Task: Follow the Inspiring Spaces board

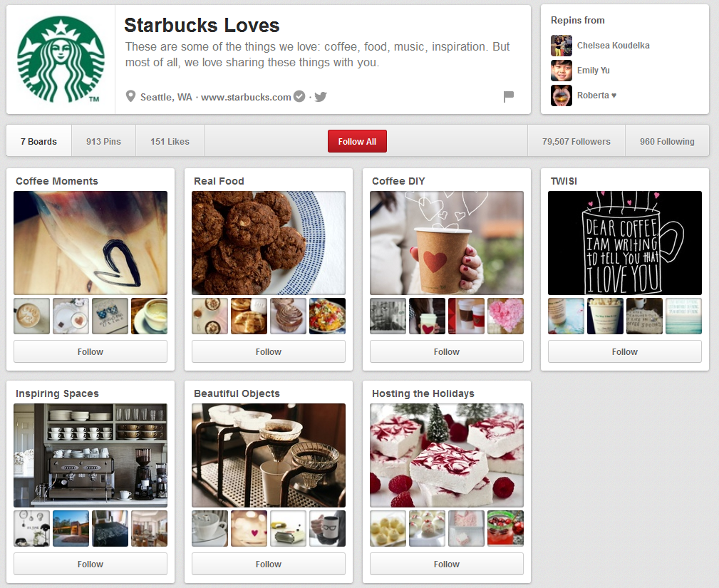Action: point(90,564)
